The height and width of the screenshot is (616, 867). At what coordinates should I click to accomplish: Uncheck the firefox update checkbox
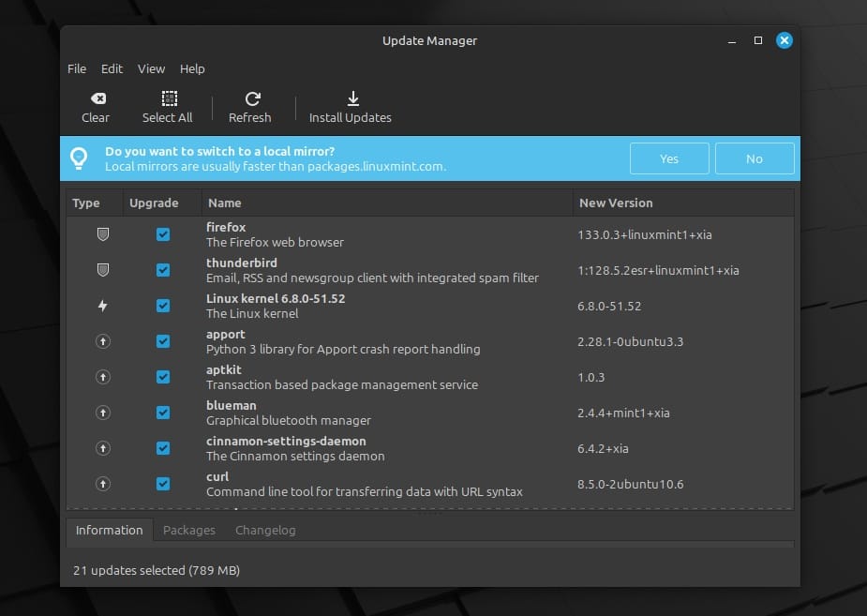163,234
